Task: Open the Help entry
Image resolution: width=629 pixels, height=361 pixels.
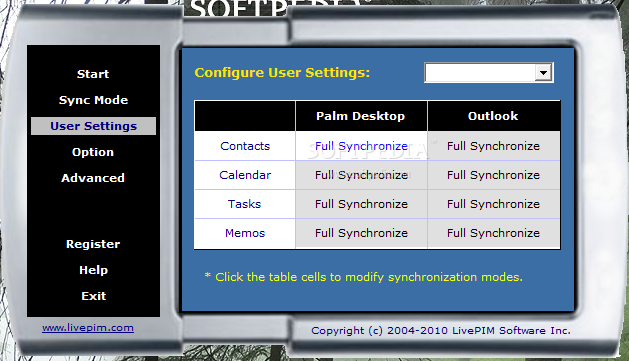Action: (93, 270)
